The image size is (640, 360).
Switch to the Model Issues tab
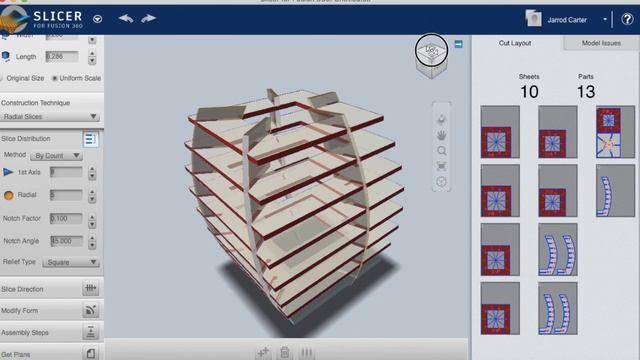[601, 43]
